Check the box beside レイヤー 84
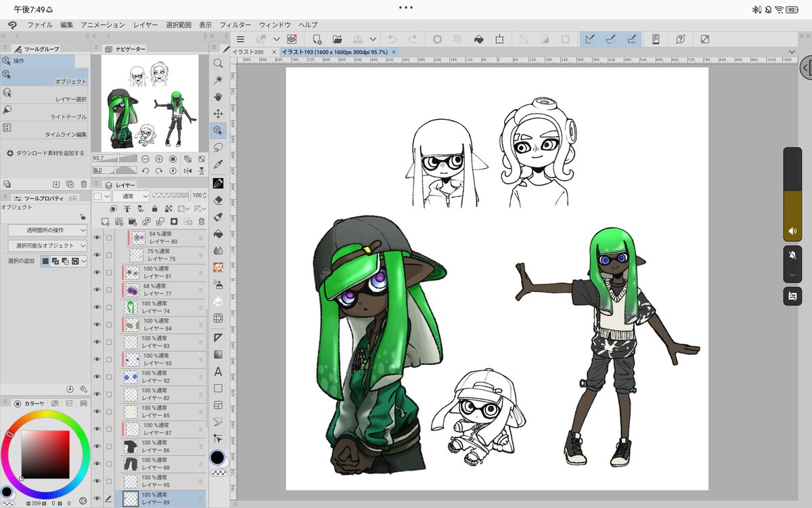 click(x=109, y=324)
